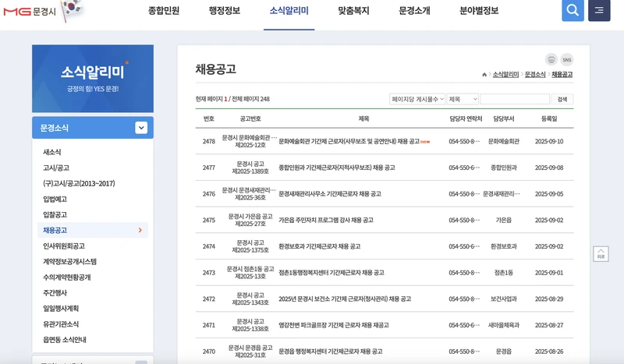Open the 분야별정보 top menu
Viewport: 624px width, 364px height.
point(479,11)
